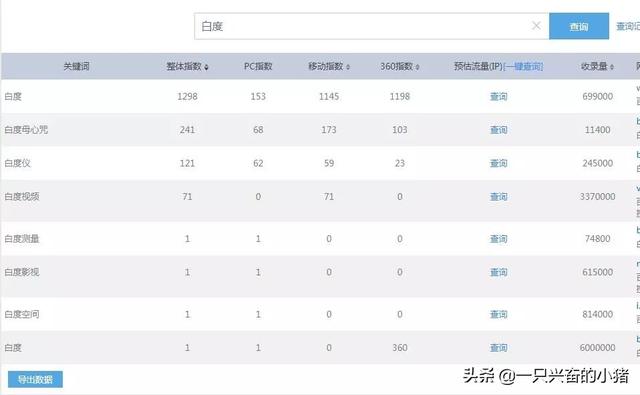Click mobile index value 1145
The width and height of the screenshot is (640, 395).
pos(329,96)
